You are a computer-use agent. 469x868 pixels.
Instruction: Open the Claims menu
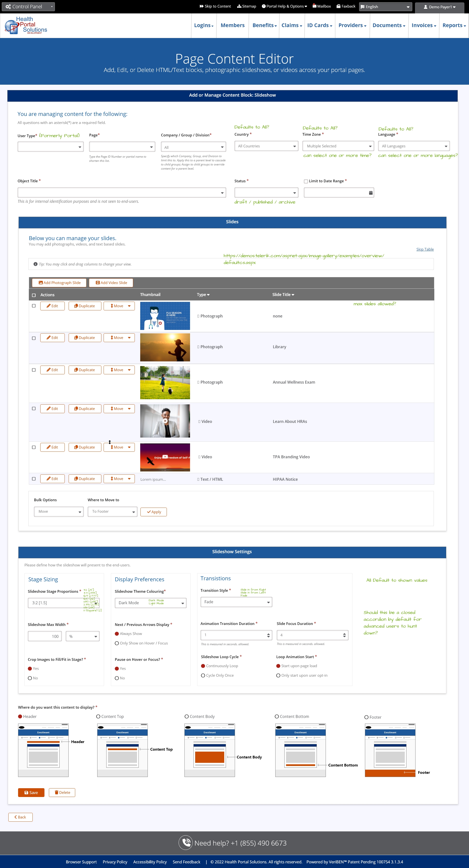(292, 25)
